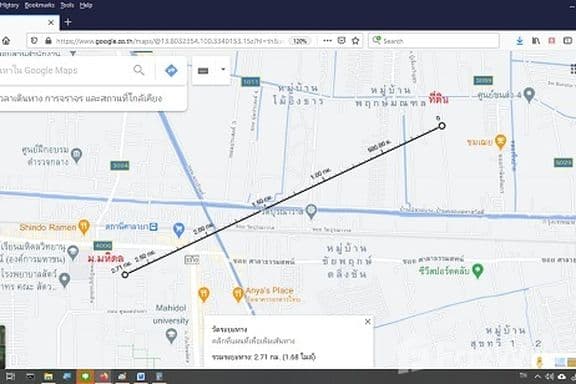
Task: Click the police training center pin
Action: pos(76,155)
